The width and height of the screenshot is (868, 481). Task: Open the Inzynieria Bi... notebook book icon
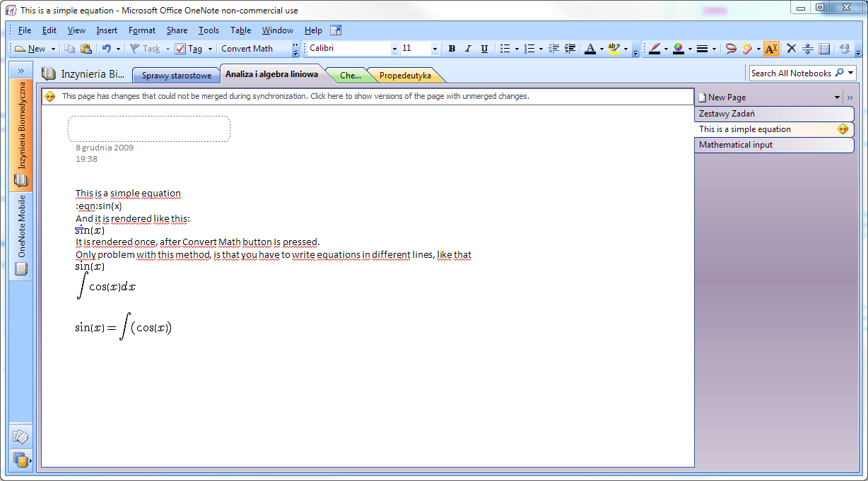[49, 73]
